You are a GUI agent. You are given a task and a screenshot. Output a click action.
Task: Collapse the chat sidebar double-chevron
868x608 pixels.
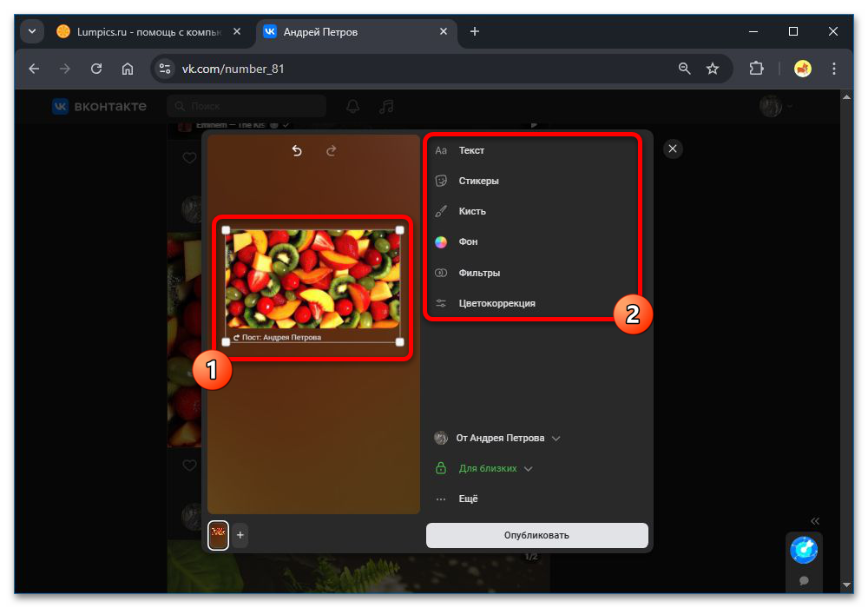815,521
